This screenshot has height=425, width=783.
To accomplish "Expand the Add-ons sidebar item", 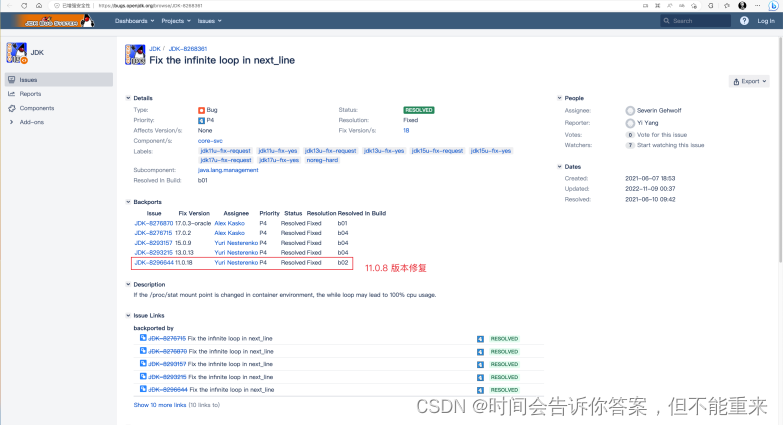I will (11, 122).
